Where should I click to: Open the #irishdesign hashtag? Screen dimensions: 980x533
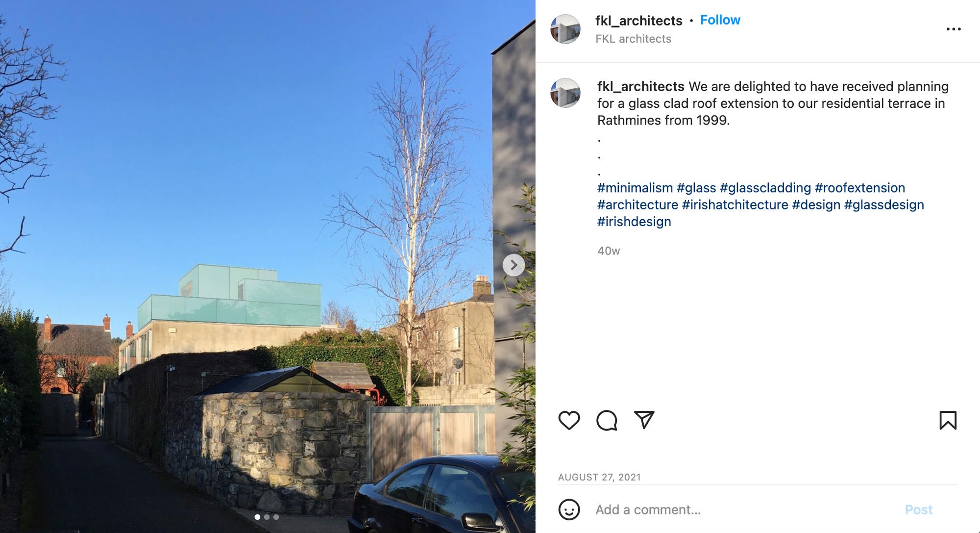pos(634,222)
